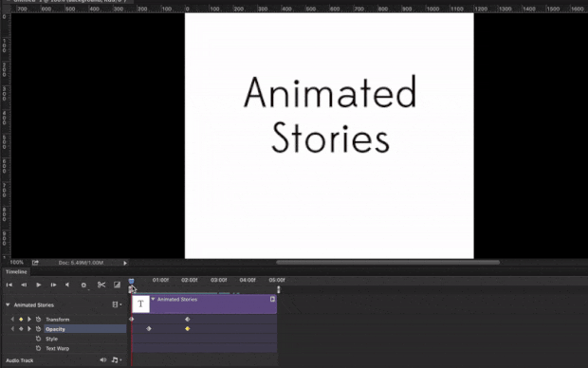Step back to previous frame
Viewport: 588px width, 368px height.
pyautogui.click(x=24, y=285)
